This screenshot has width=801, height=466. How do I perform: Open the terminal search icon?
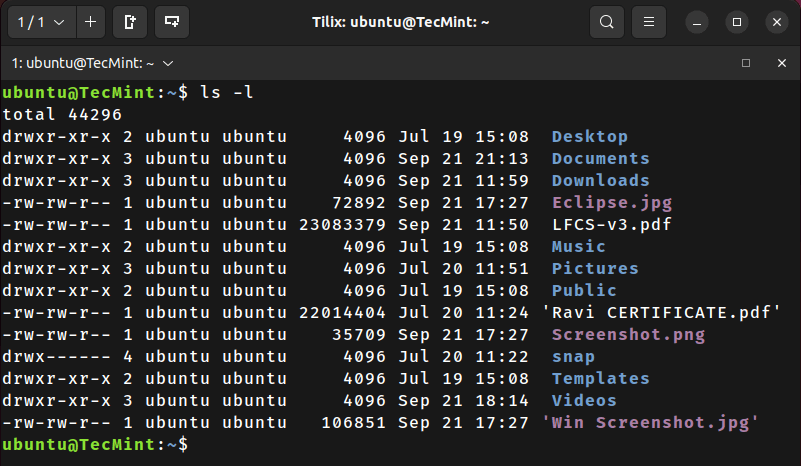pos(606,22)
